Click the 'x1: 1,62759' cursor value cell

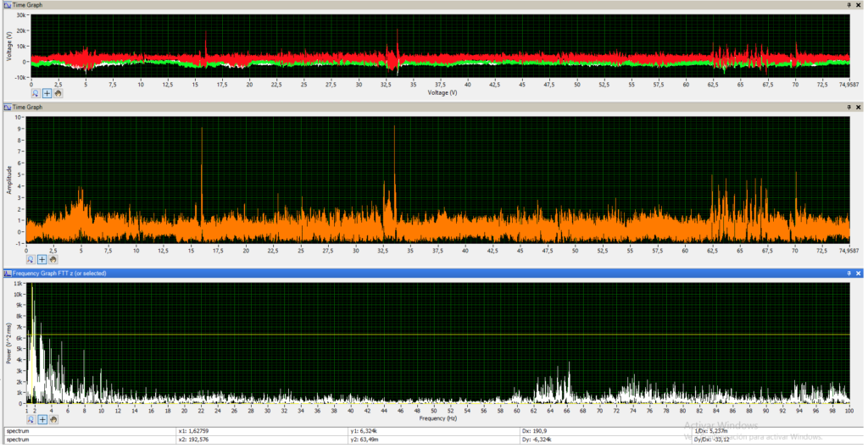(263, 430)
